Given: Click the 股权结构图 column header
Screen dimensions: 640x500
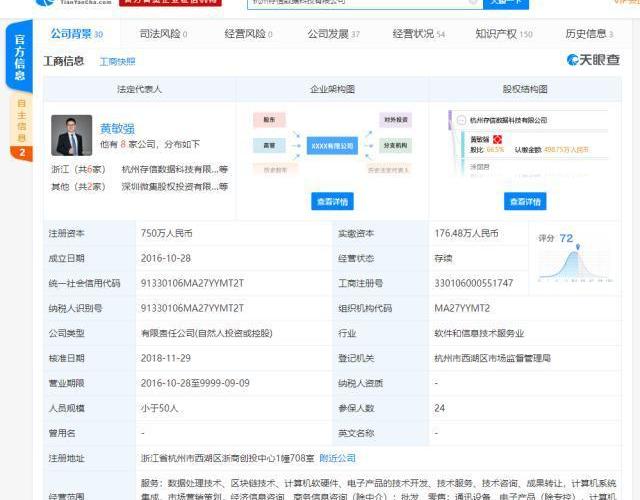Looking at the screenshot, I should coord(525,89).
